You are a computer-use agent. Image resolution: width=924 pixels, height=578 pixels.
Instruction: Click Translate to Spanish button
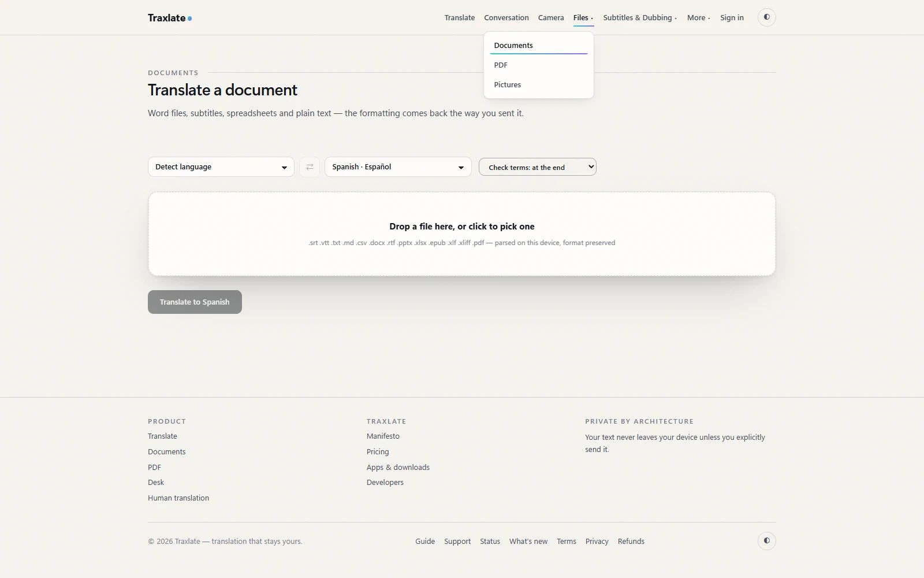point(195,302)
